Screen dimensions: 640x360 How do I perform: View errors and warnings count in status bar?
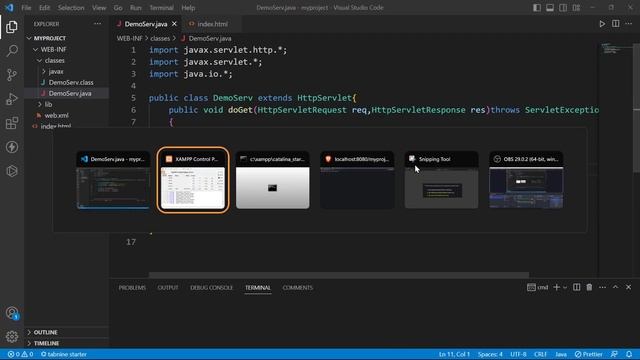click(x=20, y=354)
